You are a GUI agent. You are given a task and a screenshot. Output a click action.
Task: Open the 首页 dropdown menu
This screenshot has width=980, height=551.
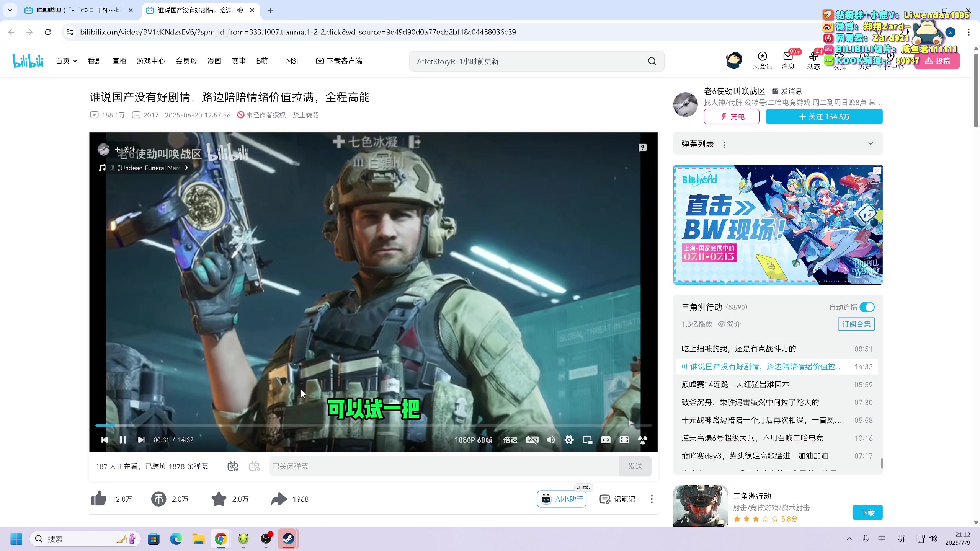[66, 61]
